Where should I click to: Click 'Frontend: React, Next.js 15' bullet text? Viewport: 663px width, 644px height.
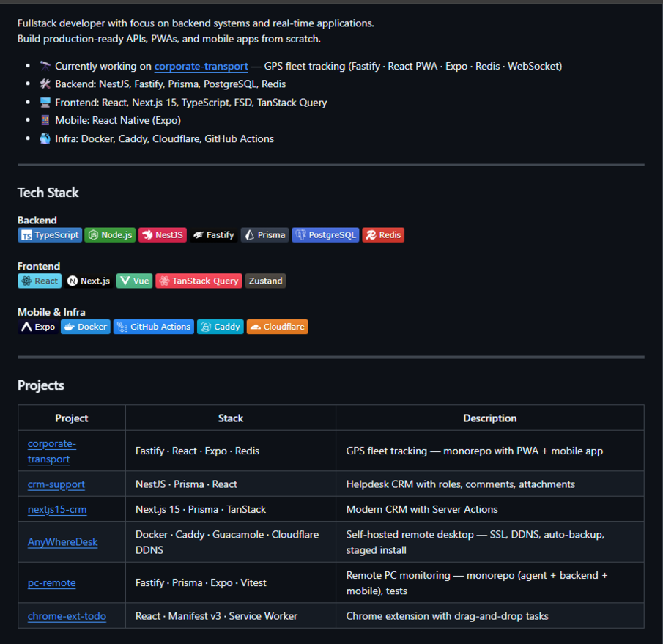[191, 103]
